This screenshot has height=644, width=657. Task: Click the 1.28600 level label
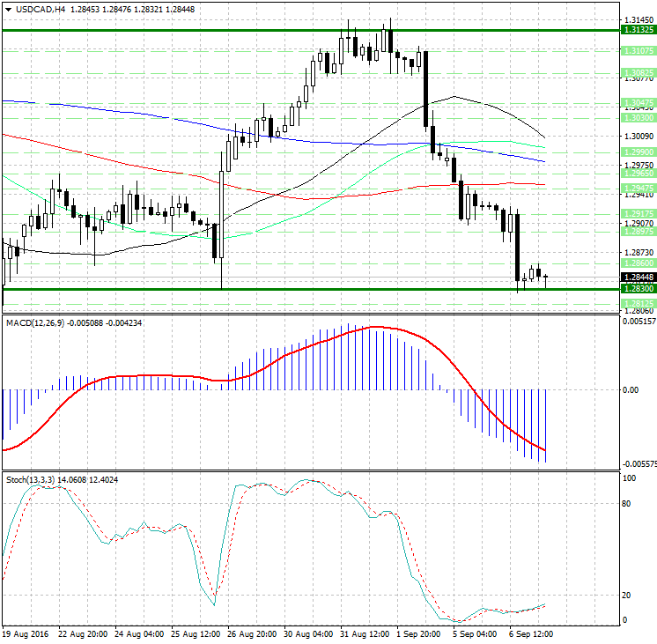[637, 263]
